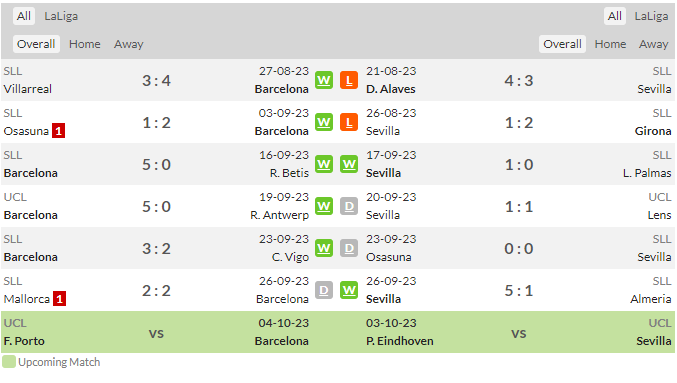Image resolution: width=677 pixels, height=383 pixels.
Task: Click the D badge for Mallorca vs Barcelona
Action: tap(324, 290)
